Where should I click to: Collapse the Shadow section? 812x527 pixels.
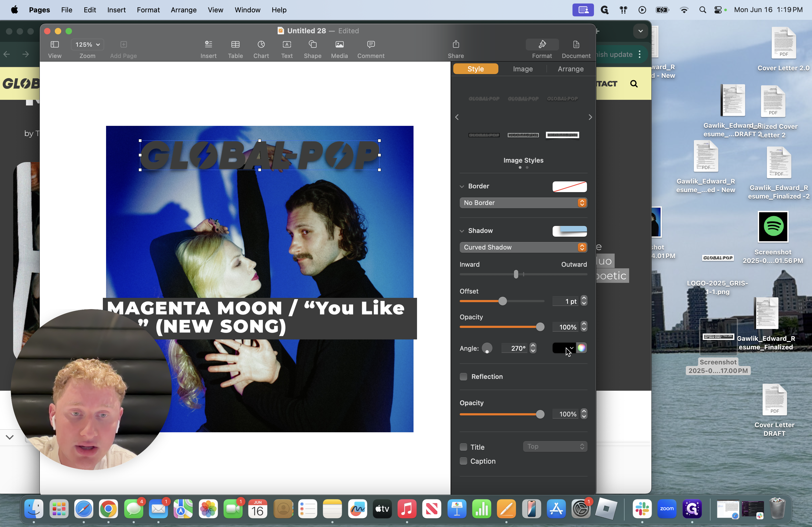(x=462, y=231)
